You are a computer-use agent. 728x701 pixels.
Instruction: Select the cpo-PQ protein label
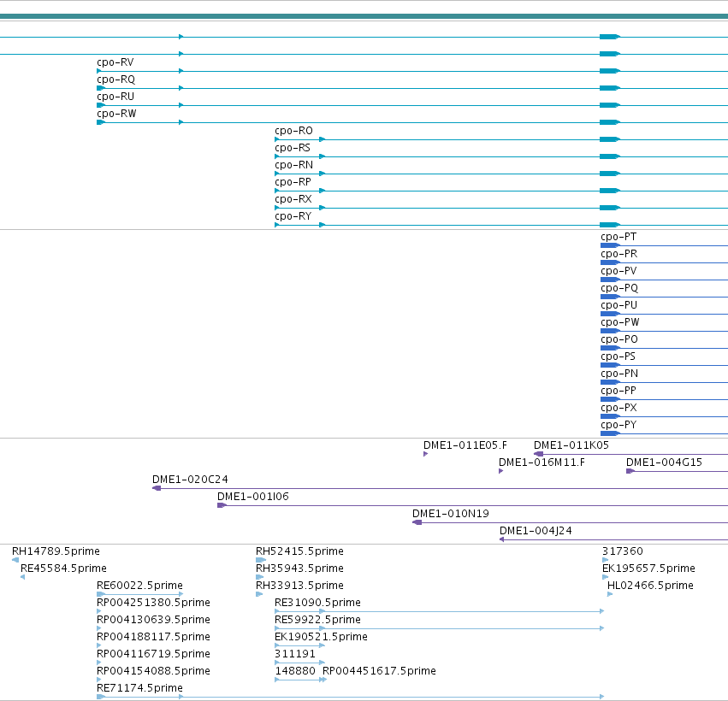click(x=619, y=288)
